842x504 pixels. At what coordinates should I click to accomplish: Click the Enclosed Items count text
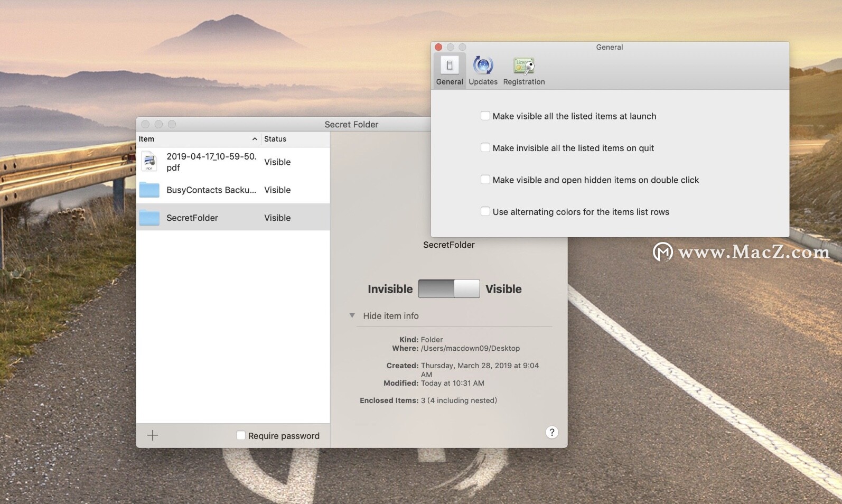(x=459, y=400)
